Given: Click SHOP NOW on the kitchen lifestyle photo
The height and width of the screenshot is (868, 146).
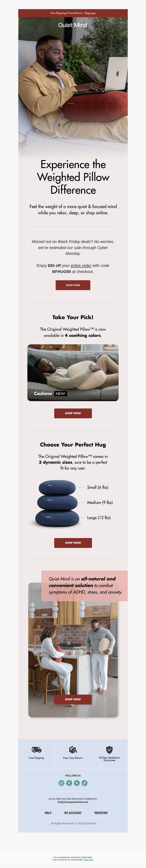Looking at the screenshot, I should click(73, 699).
